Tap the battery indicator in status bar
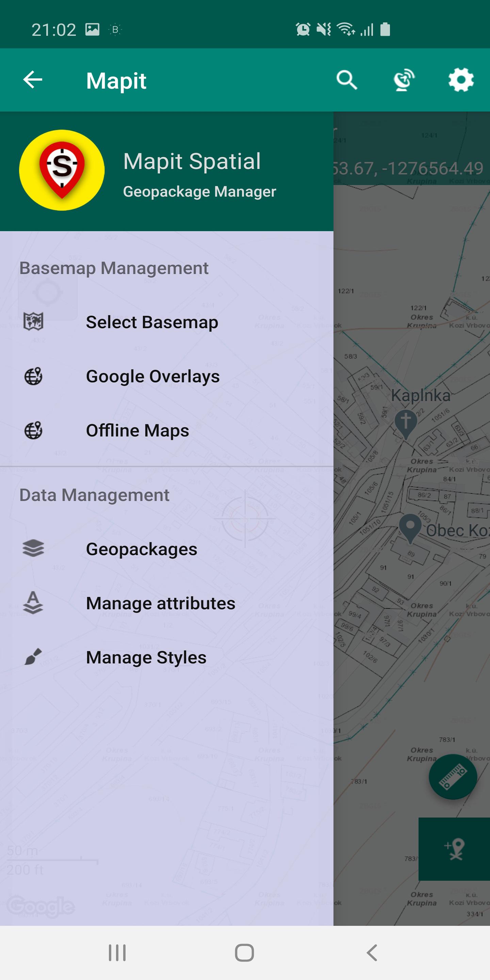The width and height of the screenshot is (490, 980). 385,29
